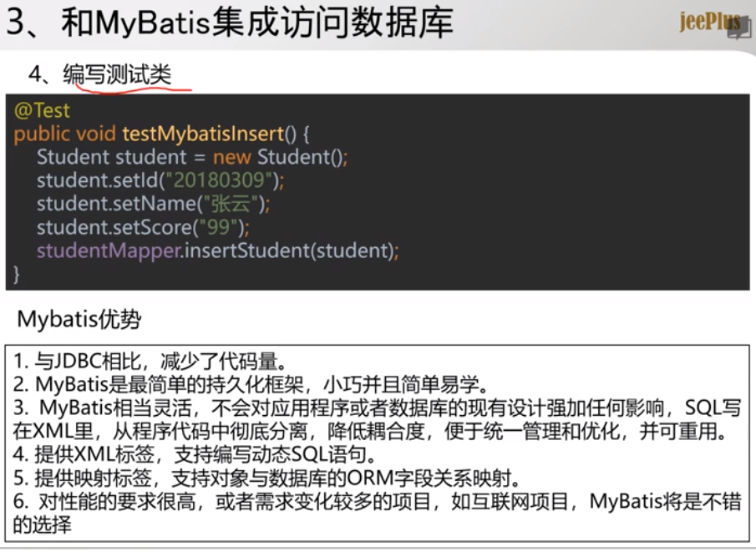Click the line beginning "6. 对性能的要求很高"
756x552 pixels.
pyautogui.click(x=377, y=501)
